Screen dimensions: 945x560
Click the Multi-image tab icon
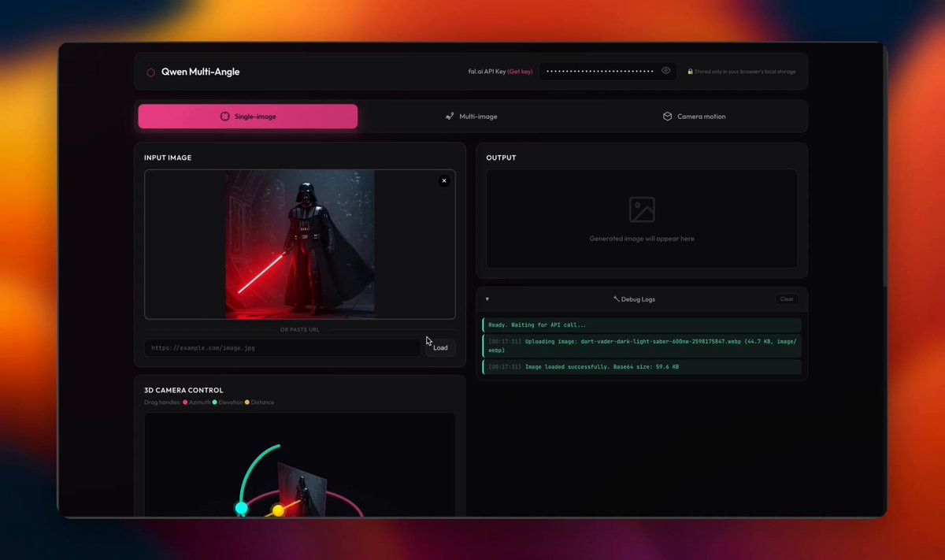pos(450,117)
